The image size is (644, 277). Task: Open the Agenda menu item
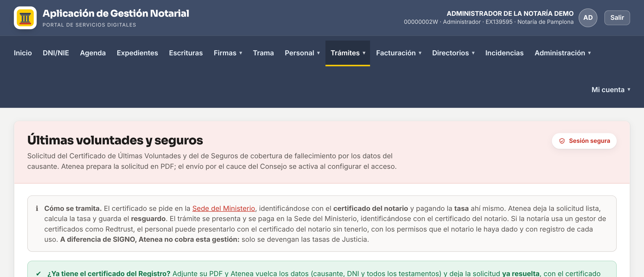[x=93, y=53]
